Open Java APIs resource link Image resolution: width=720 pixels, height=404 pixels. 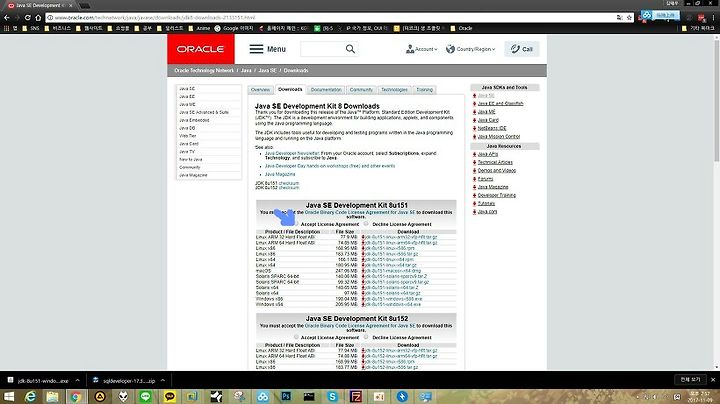(488, 154)
